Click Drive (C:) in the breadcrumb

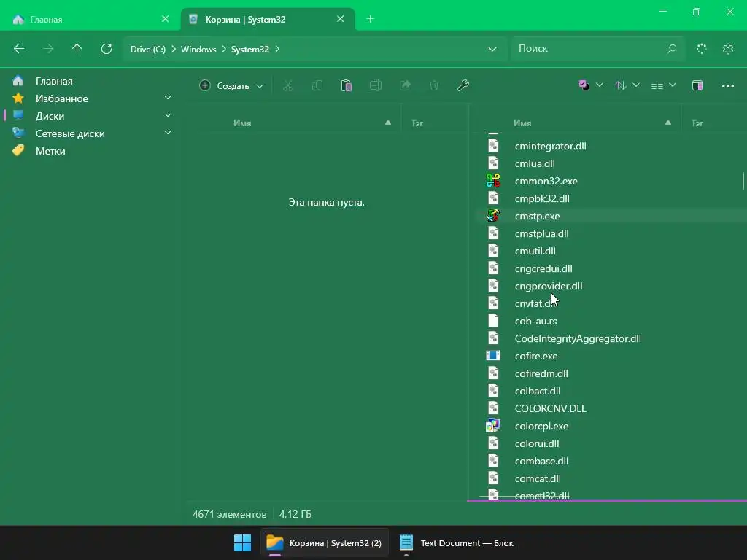pyautogui.click(x=148, y=49)
